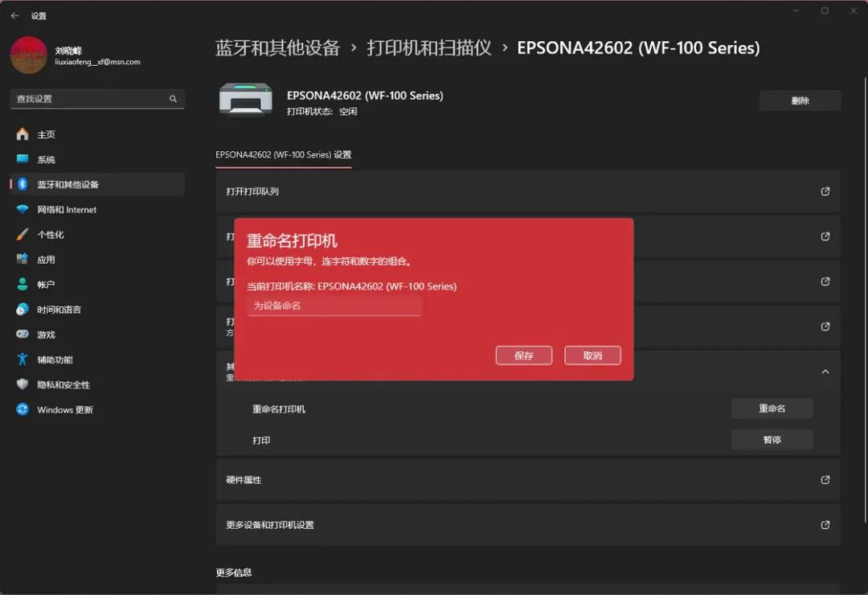This screenshot has width=868, height=595.
Task: Collapse the expanded section with the chevron above 重命名打印机
Action: [x=825, y=371]
